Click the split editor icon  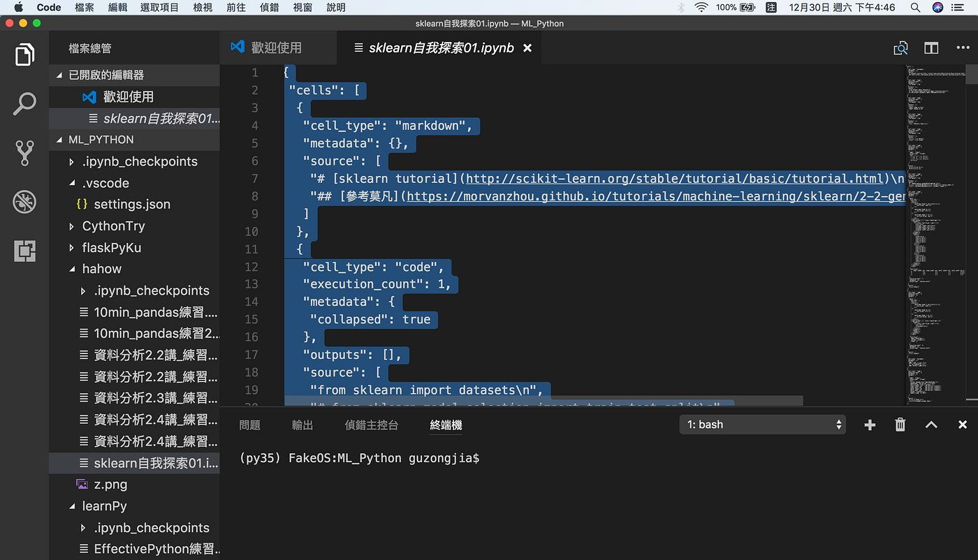[x=931, y=47]
